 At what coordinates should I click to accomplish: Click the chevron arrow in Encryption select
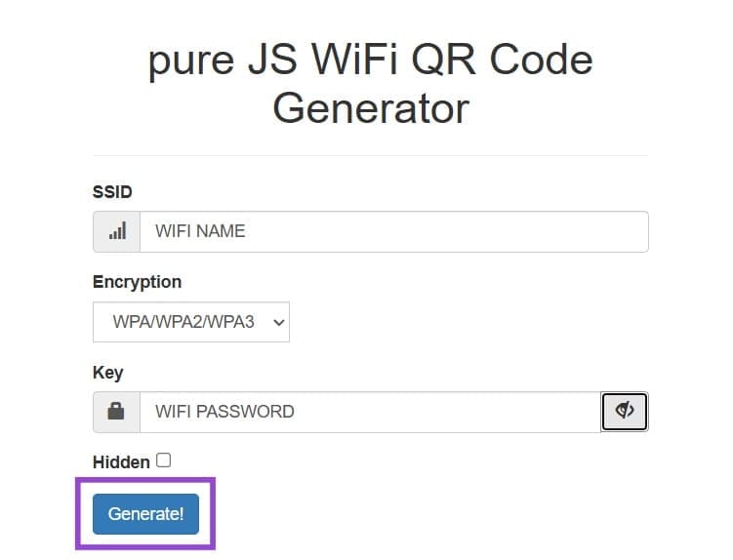278,322
